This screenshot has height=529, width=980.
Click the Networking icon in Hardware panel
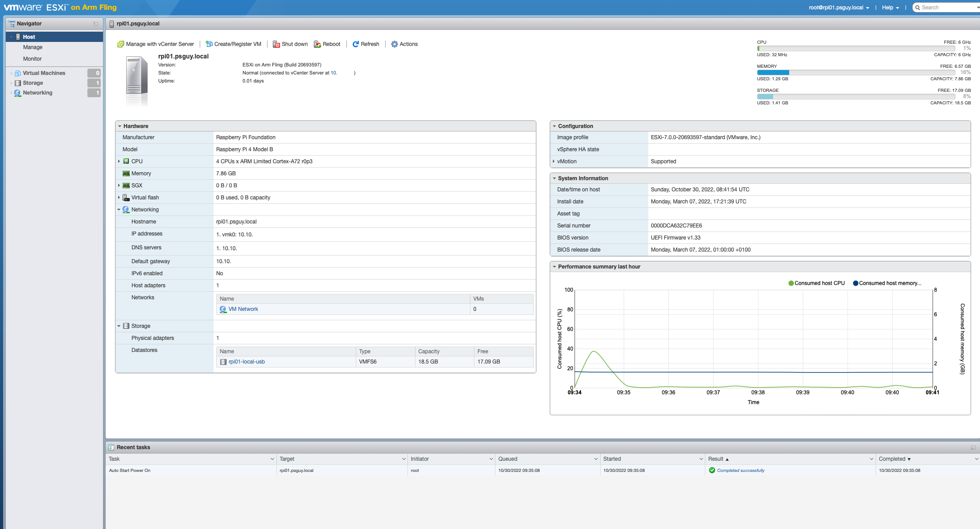click(126, 210)
